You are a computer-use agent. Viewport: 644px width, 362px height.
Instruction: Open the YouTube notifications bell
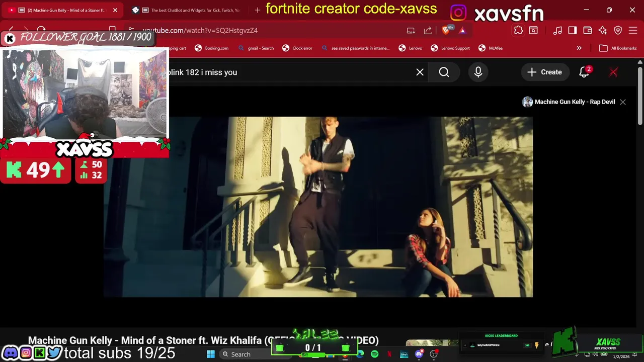click(x=584, y=72)
